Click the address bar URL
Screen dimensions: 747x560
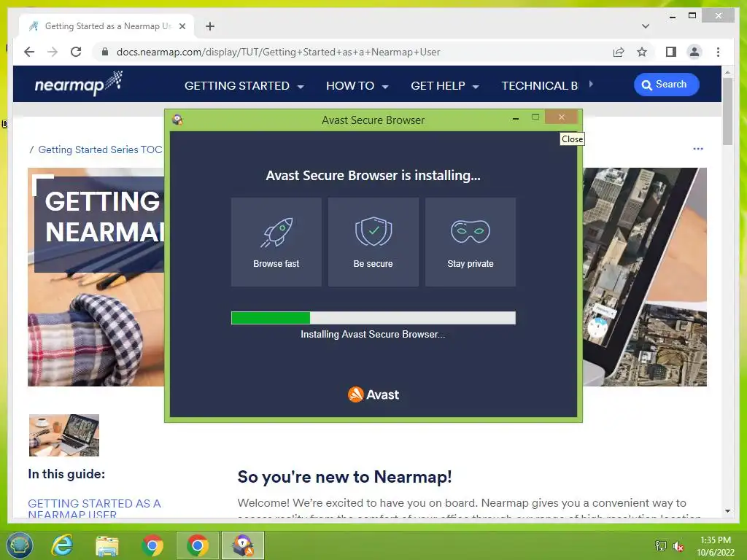[278, 52]
